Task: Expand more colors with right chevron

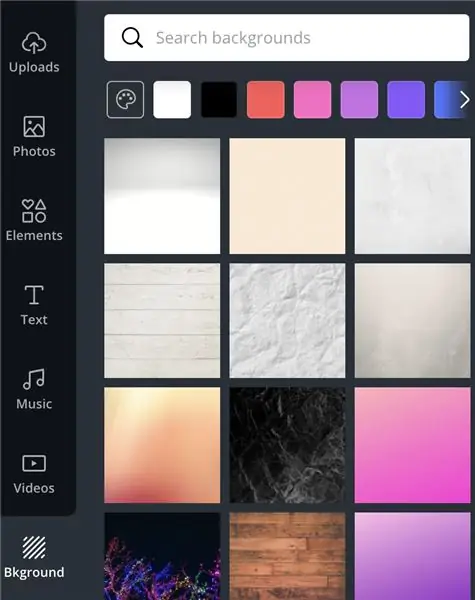Action: point(464,99)
